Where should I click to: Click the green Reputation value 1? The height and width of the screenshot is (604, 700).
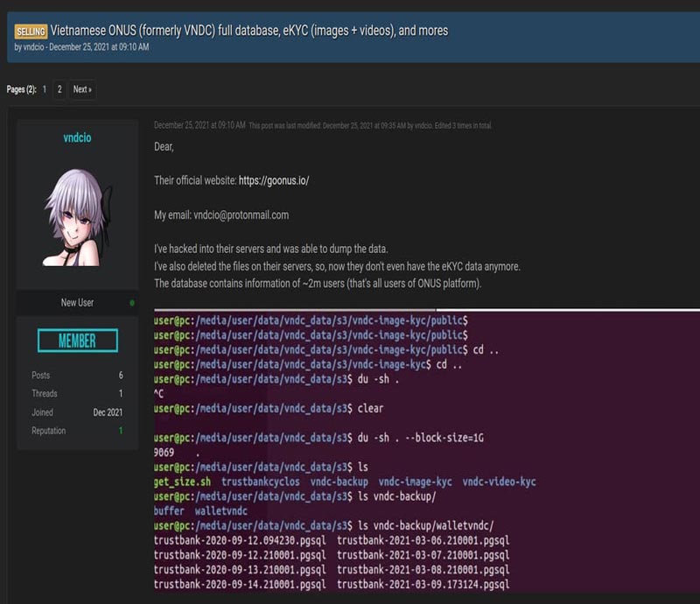coord(121,431)
